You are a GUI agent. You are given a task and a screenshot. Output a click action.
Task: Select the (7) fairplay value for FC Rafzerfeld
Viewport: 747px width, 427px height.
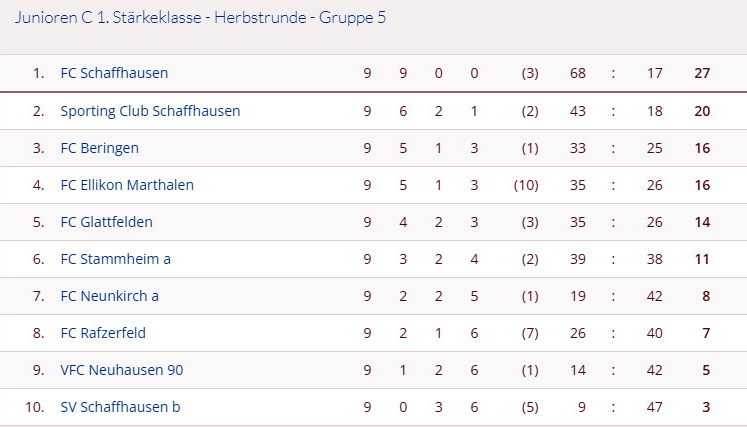click(x=530, y=333)
